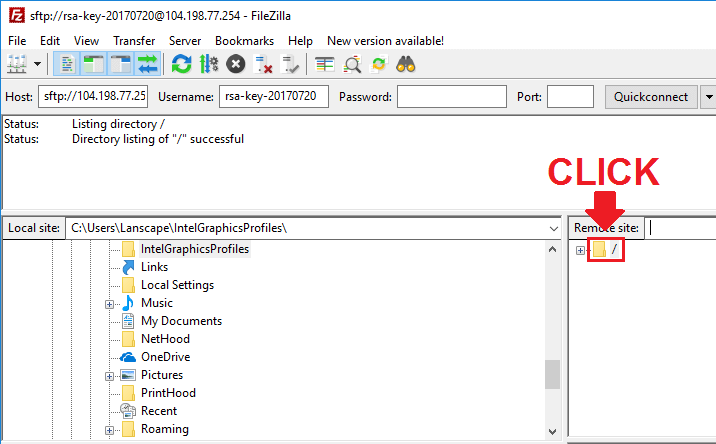Viewport: 716px width, 444px height.
Task: Select the Links item in local tree
Action: click(x=154, y=267)
